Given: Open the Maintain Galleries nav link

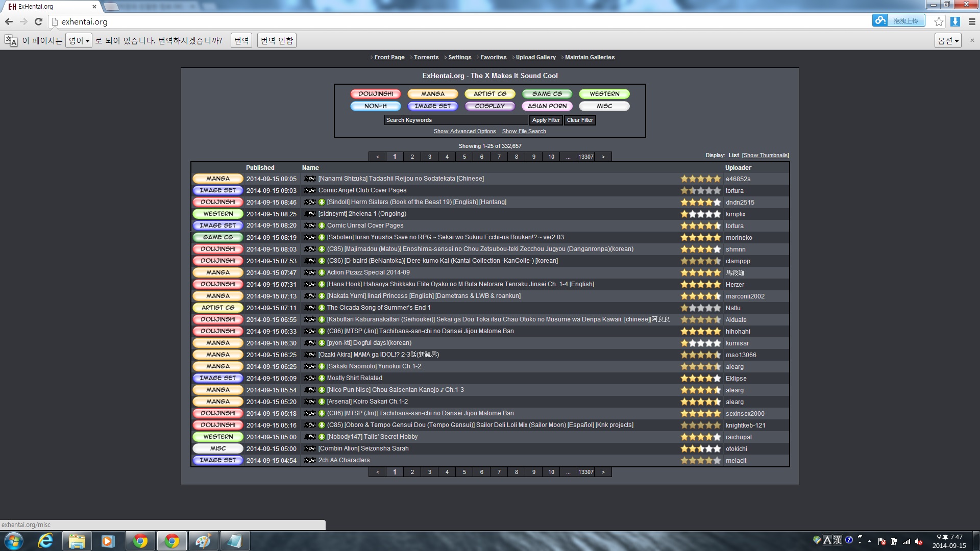Looking at the screenshot, I should [590, 58].
